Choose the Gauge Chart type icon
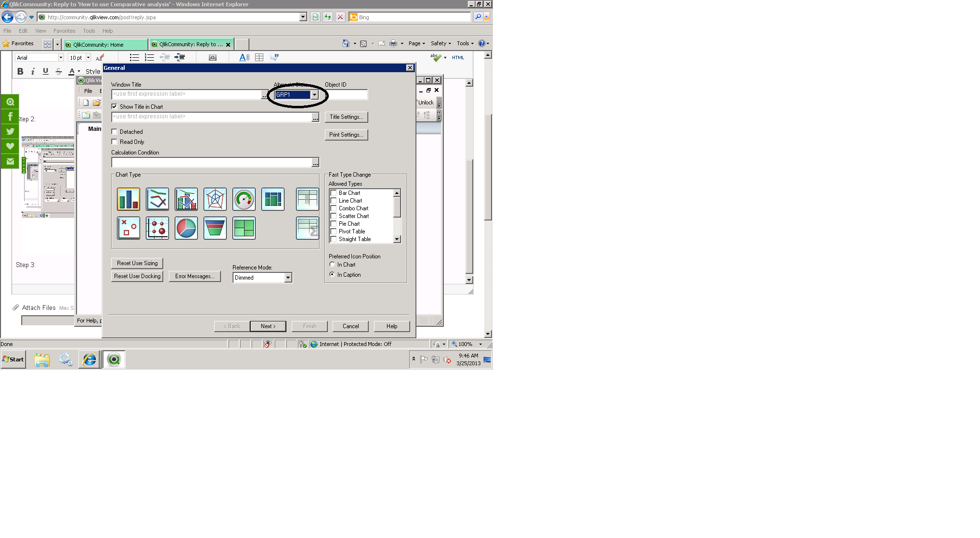The width and height of the screenshot is (980, 538). point(244,199)
